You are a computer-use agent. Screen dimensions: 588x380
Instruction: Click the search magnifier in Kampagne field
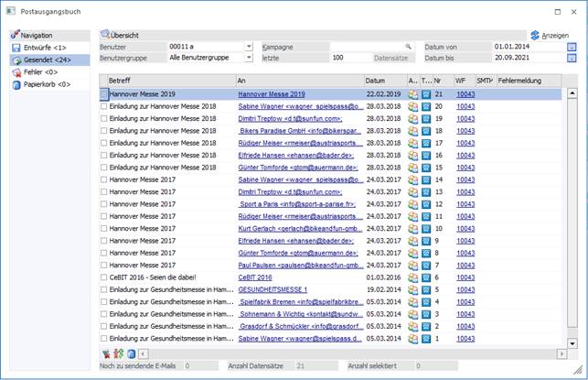(x=409, y=46)
